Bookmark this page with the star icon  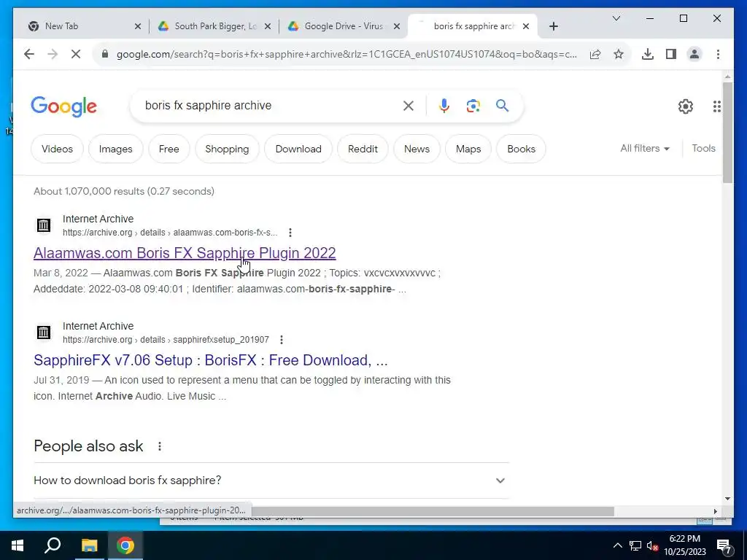619,54
